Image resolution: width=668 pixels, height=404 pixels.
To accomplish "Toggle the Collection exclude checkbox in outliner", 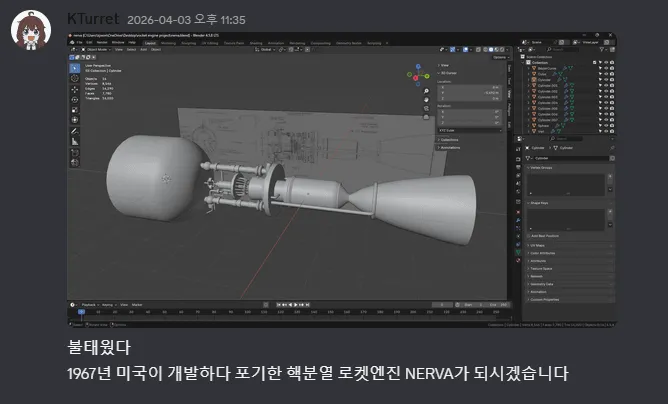I will (595, 62).
